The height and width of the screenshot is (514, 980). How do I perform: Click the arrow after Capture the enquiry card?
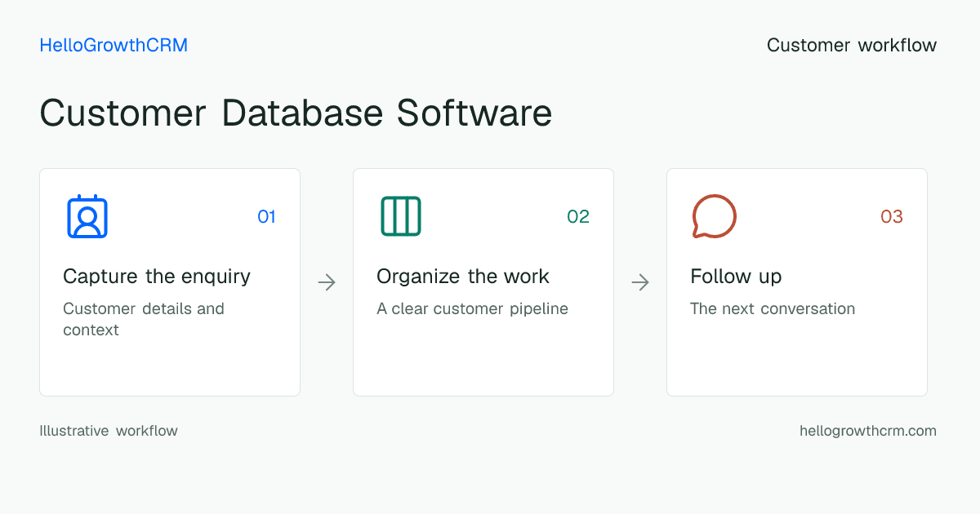click(x=327, y=282)
